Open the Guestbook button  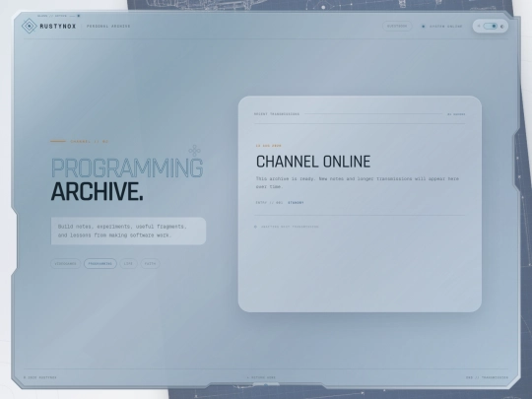[397, 27]
